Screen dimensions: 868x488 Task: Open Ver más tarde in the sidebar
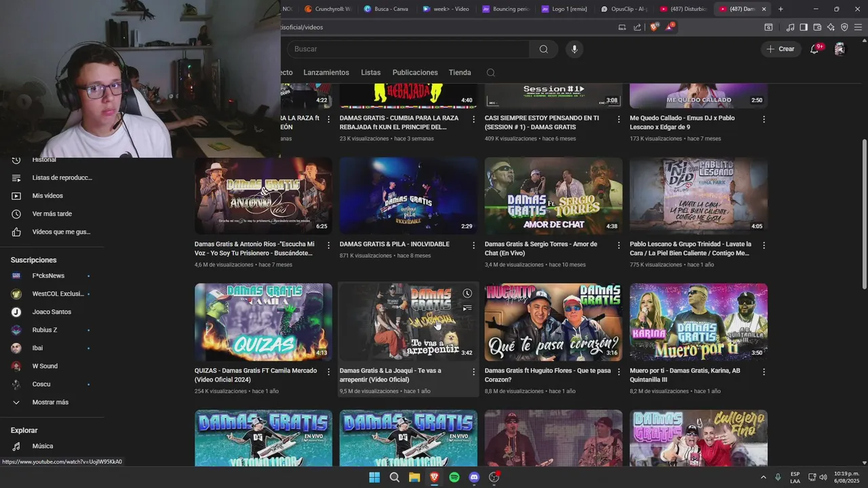[x=52, y=214]
